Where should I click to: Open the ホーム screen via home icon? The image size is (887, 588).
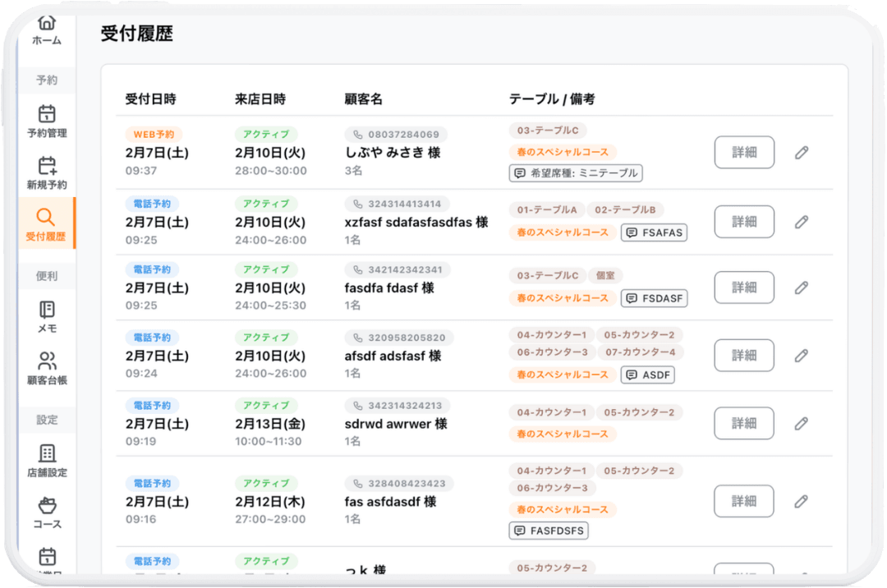pos(46,30)
